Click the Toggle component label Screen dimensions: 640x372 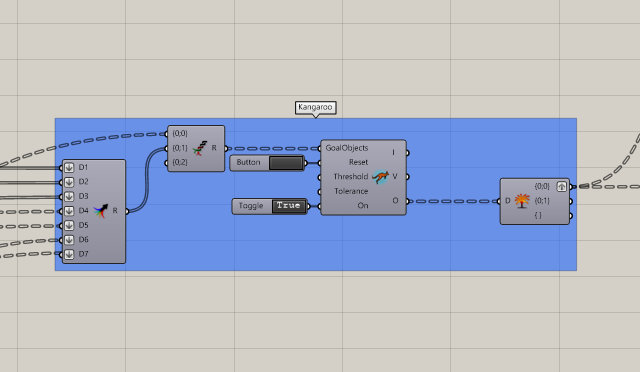pos(251,206)
